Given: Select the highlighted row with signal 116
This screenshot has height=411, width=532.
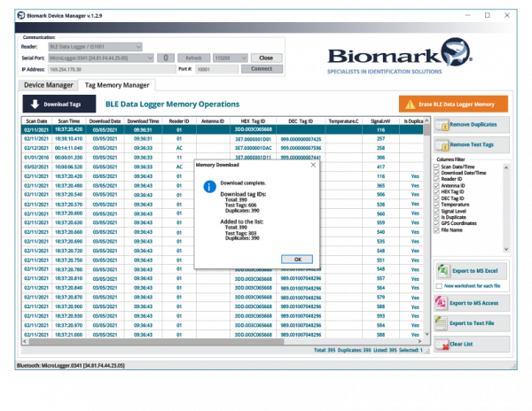Looking at the screenshot, I should coord(223,129).
